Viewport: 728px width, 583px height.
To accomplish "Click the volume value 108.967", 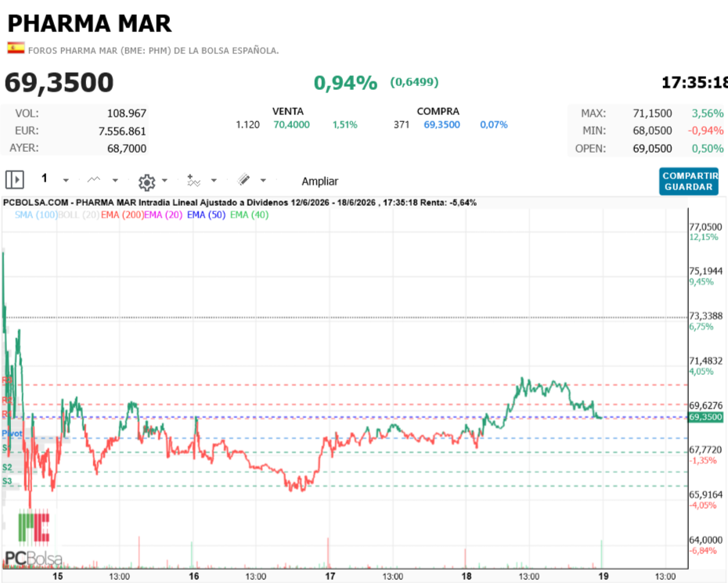I will (127, 113).
